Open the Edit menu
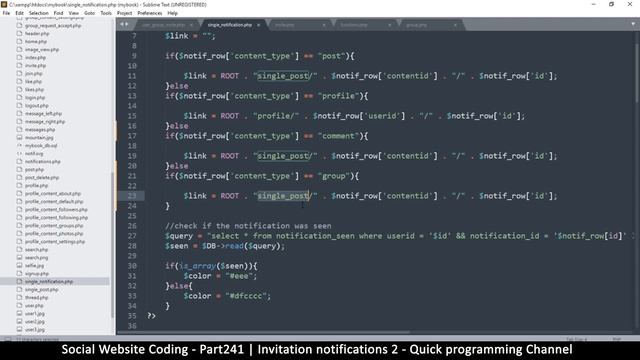 coord(19,13)
